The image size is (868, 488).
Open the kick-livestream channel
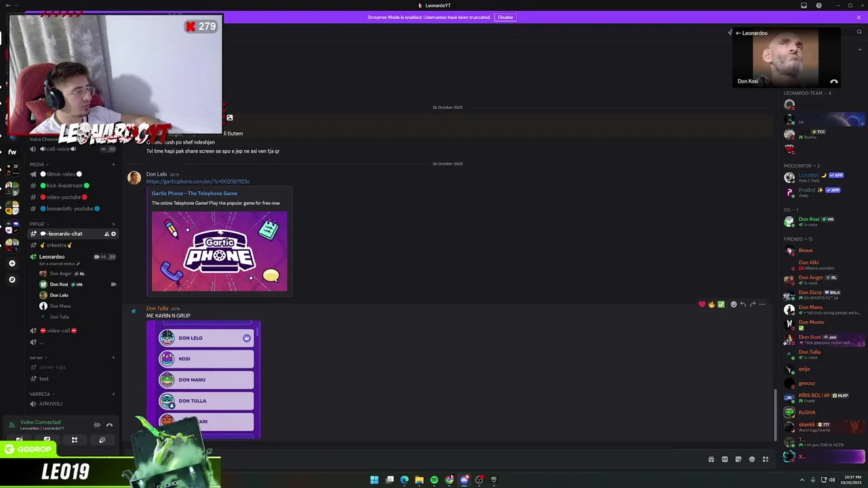[73, 186]
